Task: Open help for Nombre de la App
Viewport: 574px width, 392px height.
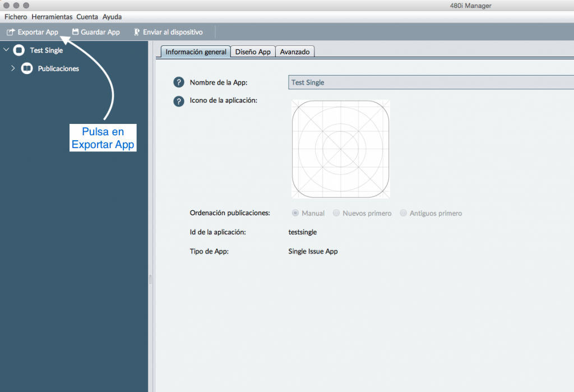Action: 178,82
